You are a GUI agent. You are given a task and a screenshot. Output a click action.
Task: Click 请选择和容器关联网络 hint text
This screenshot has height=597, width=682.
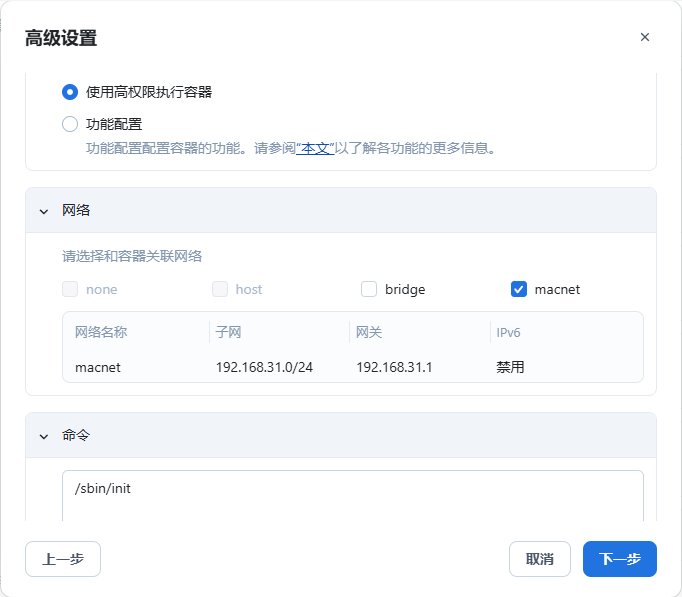click(132, 256)
